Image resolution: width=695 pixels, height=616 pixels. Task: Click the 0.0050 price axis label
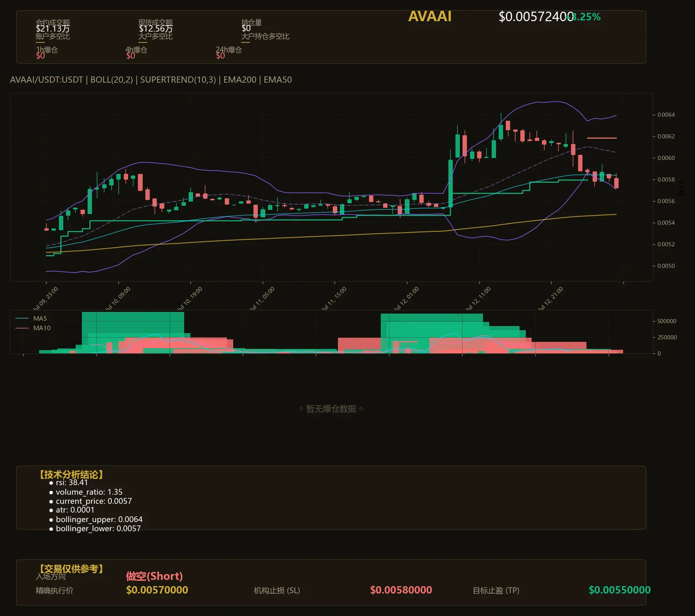pos(666,266)
